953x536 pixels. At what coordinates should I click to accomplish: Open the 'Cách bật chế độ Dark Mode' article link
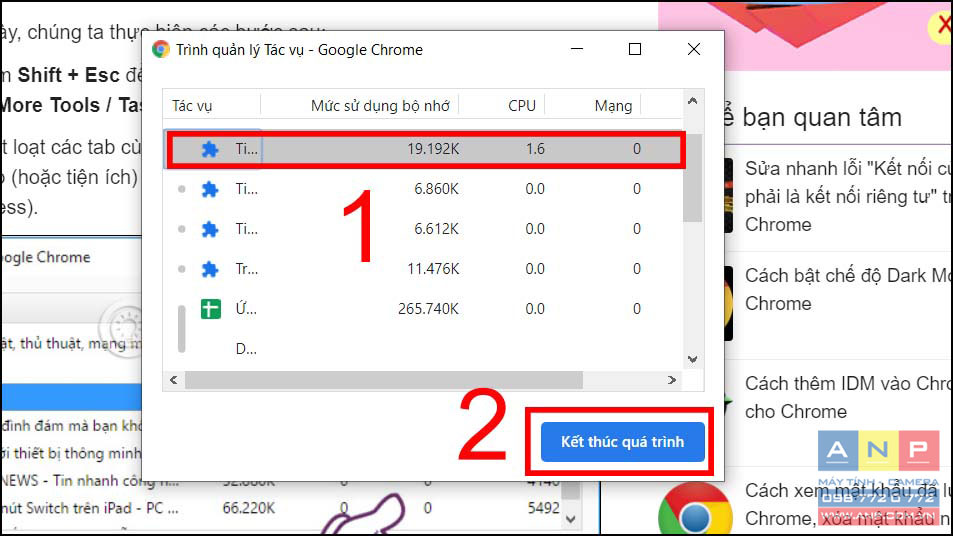click(848, 289)
